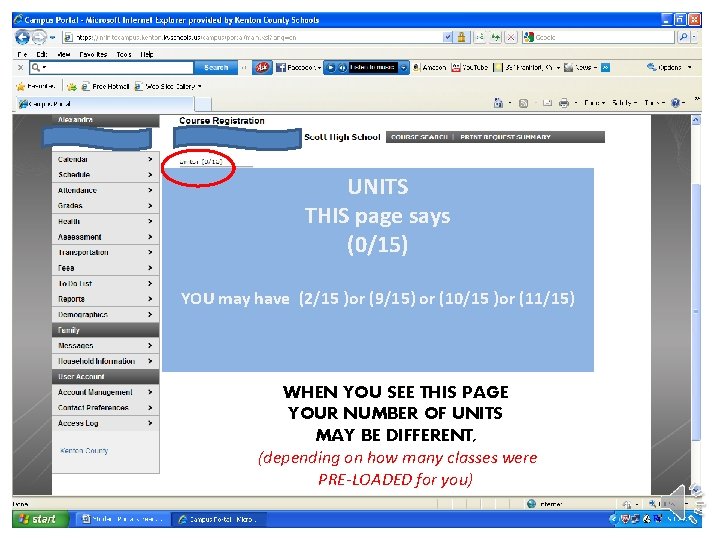Open Calendar in the sidebar
The image size is (720, 540).
[106, 159]
